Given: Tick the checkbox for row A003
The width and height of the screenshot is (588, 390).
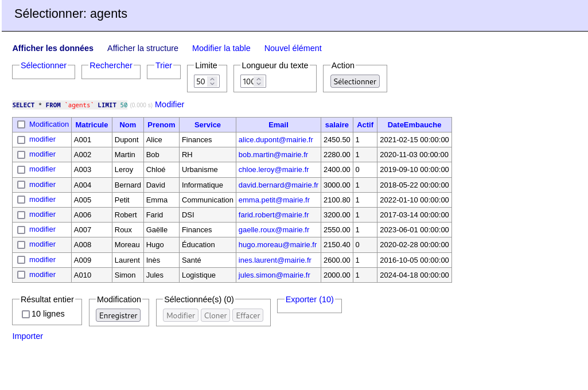Looking at the screenshot, I should [21, 170].
